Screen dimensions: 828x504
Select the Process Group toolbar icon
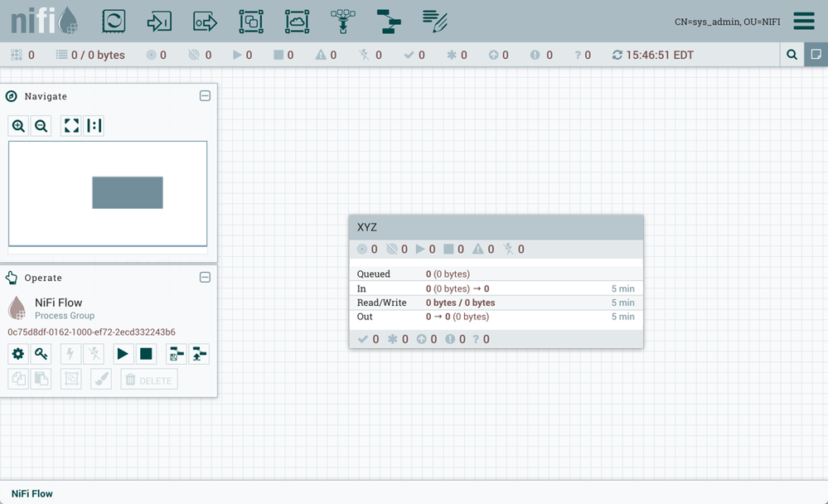click(251, 21)
